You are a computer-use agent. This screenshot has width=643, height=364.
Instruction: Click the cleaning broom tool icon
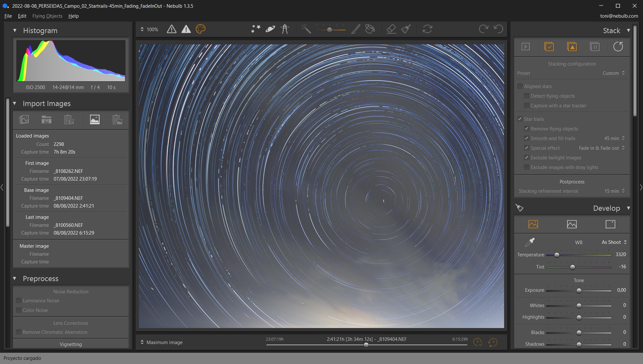pos(406,29)
